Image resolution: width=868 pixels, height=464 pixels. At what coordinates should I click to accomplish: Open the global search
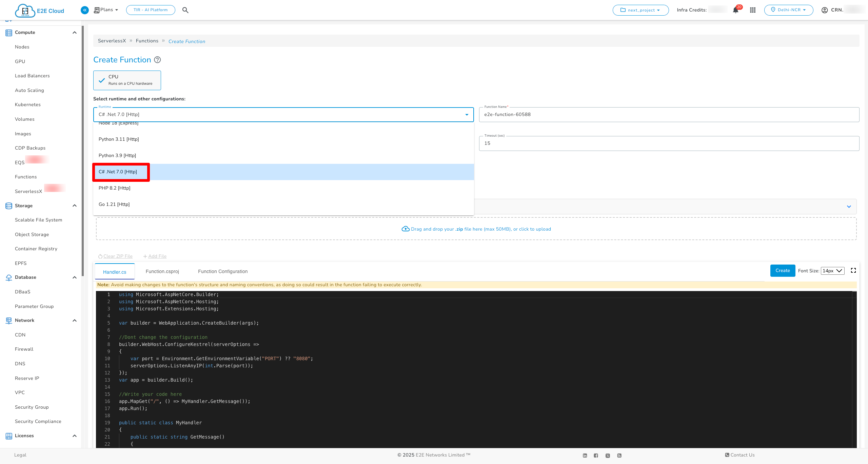185,10
